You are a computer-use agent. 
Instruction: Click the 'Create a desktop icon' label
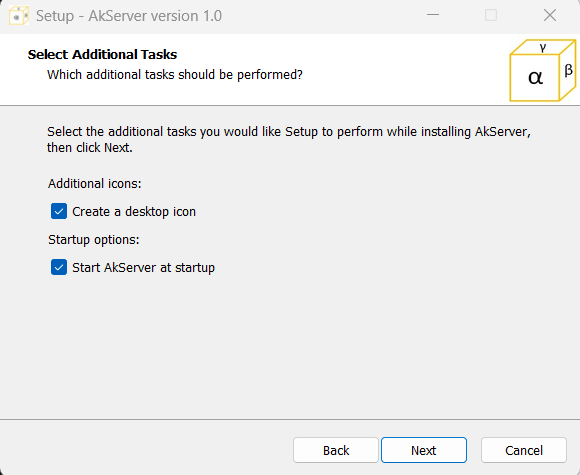point(134,212)
